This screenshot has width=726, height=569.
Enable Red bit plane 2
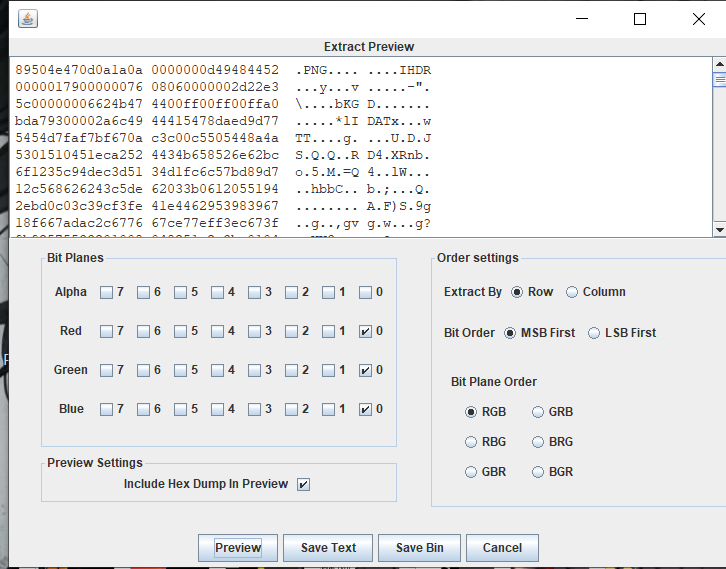(x=291, y=331)
